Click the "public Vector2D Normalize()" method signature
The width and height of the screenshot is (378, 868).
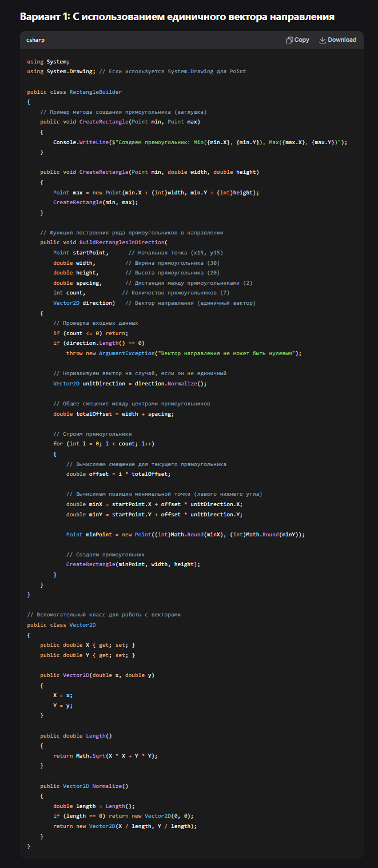click(x=85, y=786)
